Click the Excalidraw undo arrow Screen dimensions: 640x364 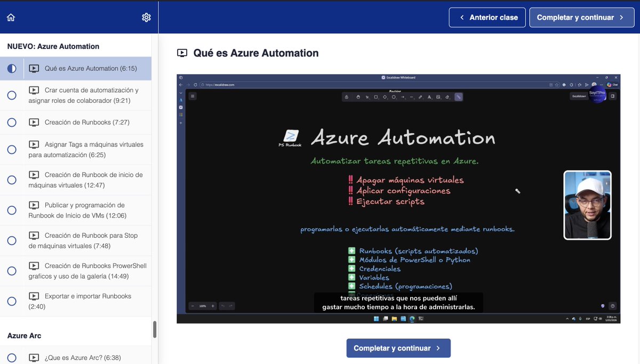click(223, 306)
